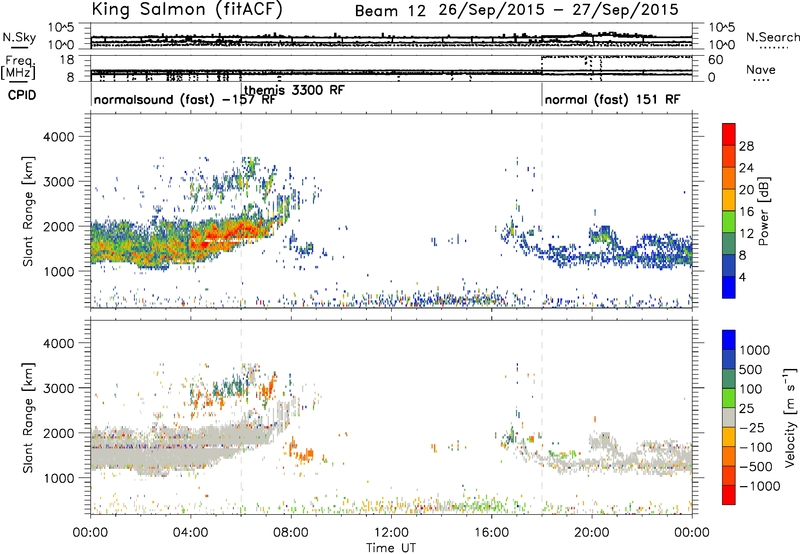Click the date range "26/Sep/2015 - 27/Sep/2015"
Screen dimensions: 800x554
point(559,10)
